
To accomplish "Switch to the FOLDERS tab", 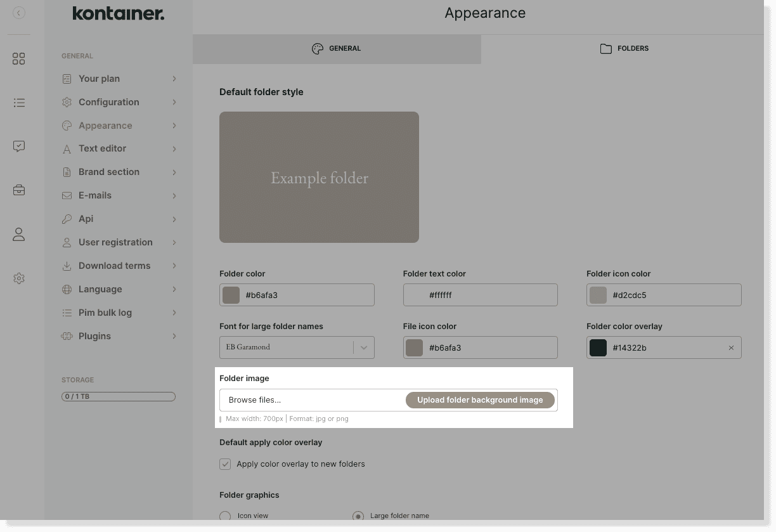I will pyautogui.click(x=624, y=48).
